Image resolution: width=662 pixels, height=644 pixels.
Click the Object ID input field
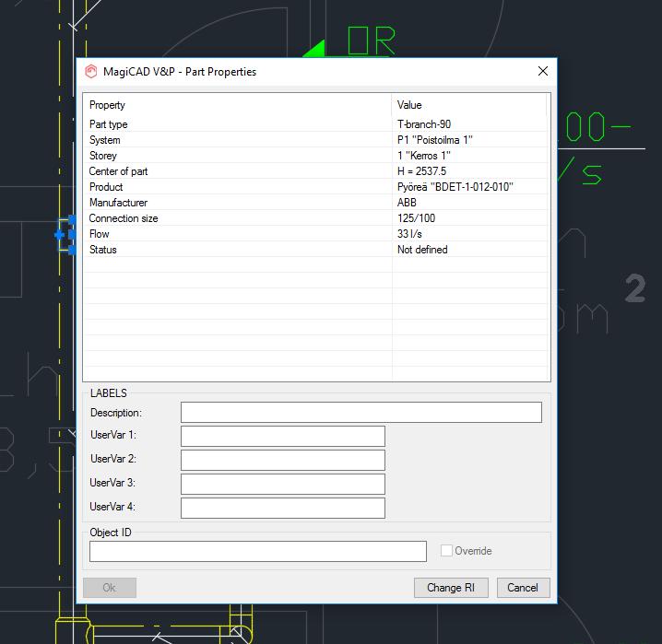click(x=258, y=551)
